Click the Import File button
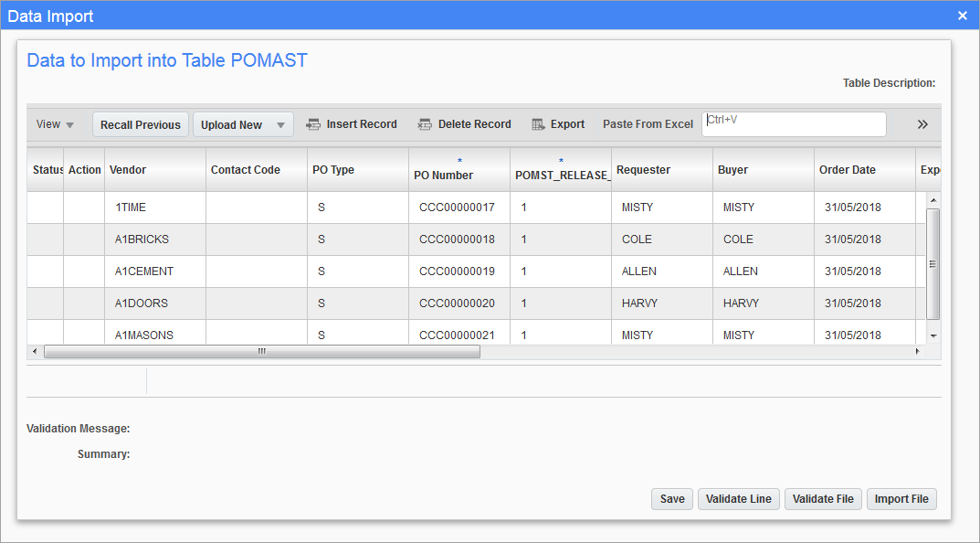The image size is (980, 543). pos(901,499)
